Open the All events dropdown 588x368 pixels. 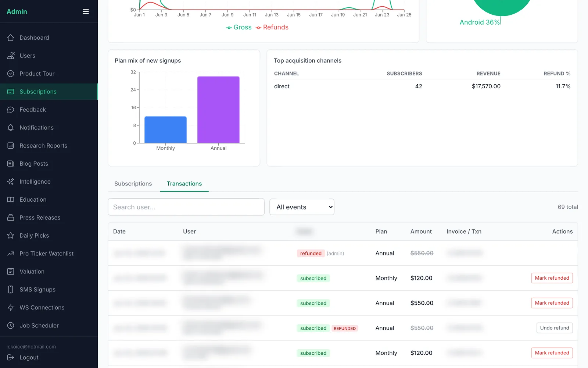coord(302,207)
